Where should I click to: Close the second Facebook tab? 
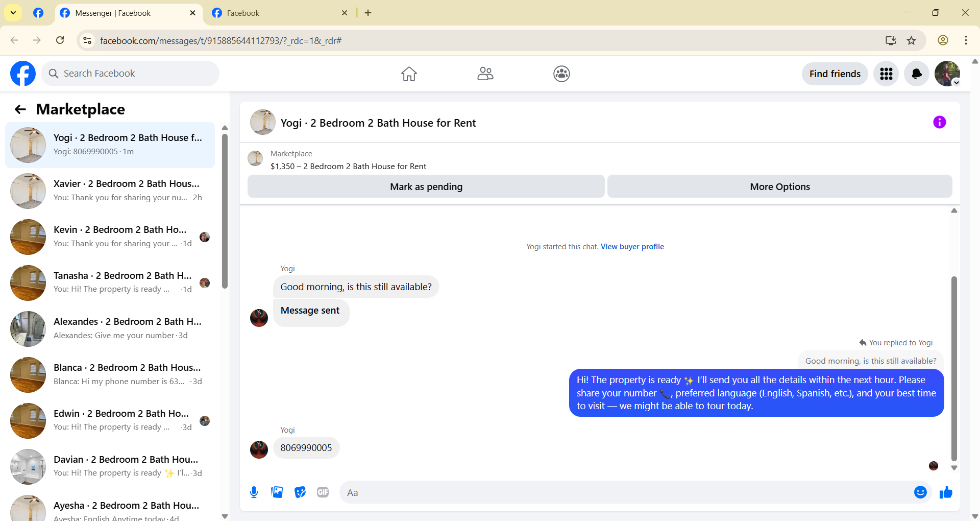tap(345, 13)
